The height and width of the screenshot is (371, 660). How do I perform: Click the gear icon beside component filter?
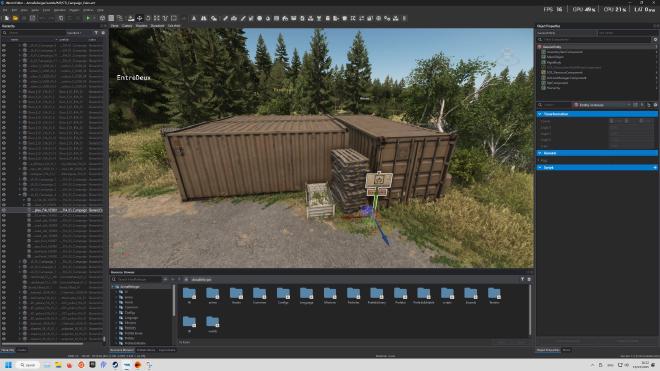click(x=655, y=40)
